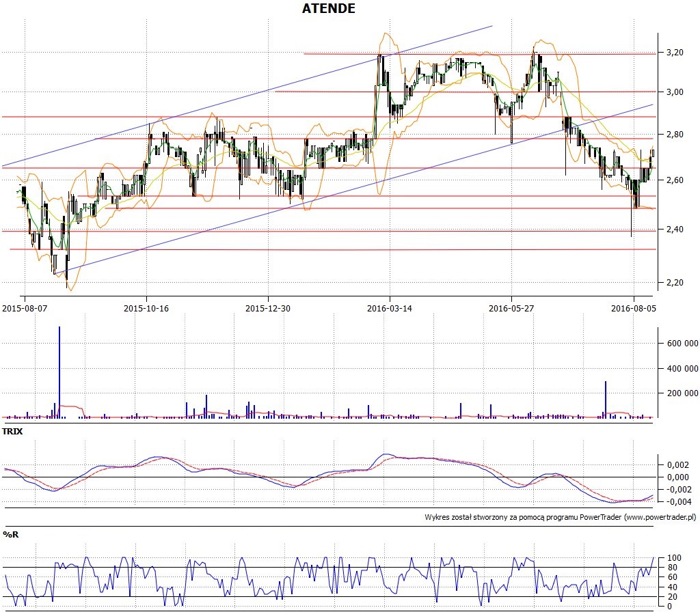Select the 2015-10-16 date label
Image resolution: width=700 pixels, height=612 pixels.
[x=146, y=308]
